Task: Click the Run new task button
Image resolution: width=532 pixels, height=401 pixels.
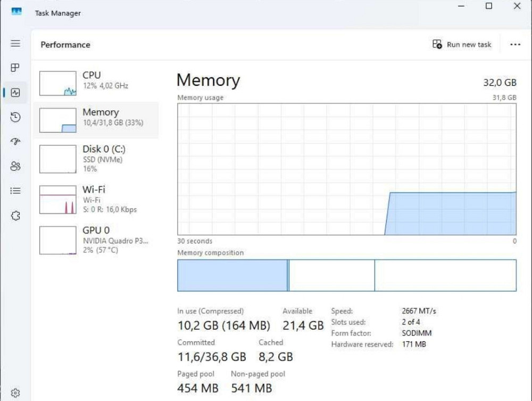Action: pyautogui.click(x=462, y=44)
